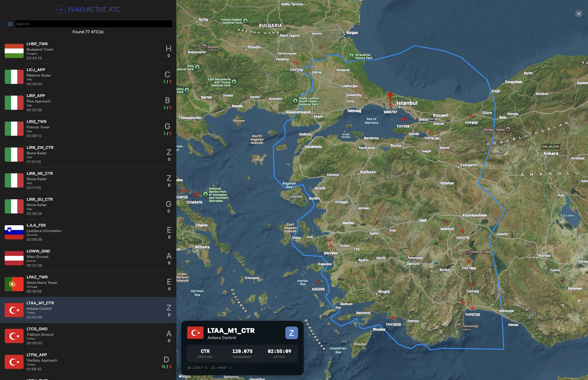The width and height of the screenshot is (588, 380).
Task: Click the map style icon beside the search bar
Action: point(10,24)
